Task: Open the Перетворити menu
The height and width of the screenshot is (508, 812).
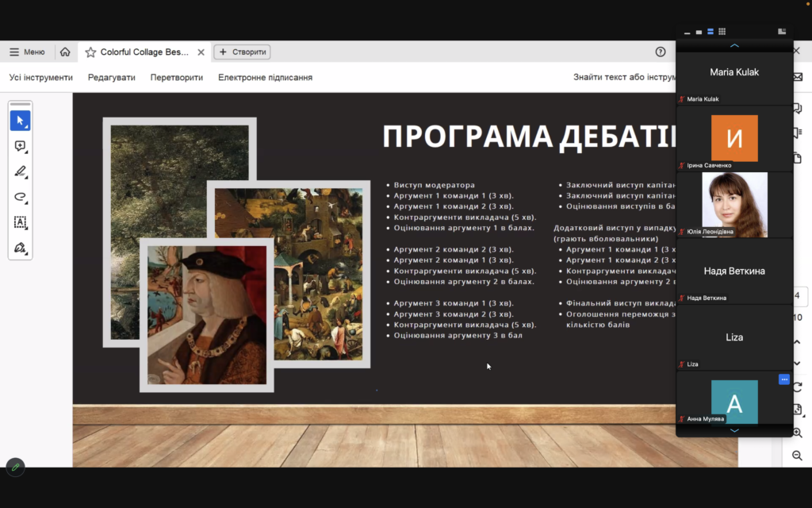Action: tap(177, 77)
